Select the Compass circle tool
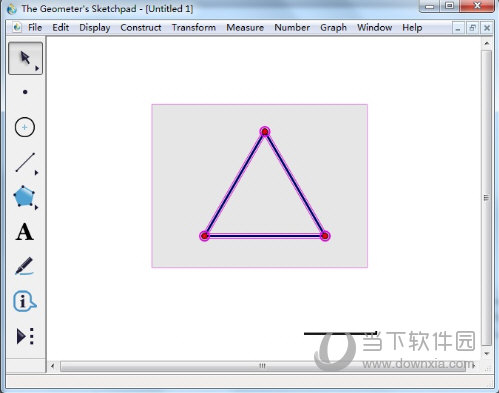This screenshot has height=393, width=499. tap(25, 127)
